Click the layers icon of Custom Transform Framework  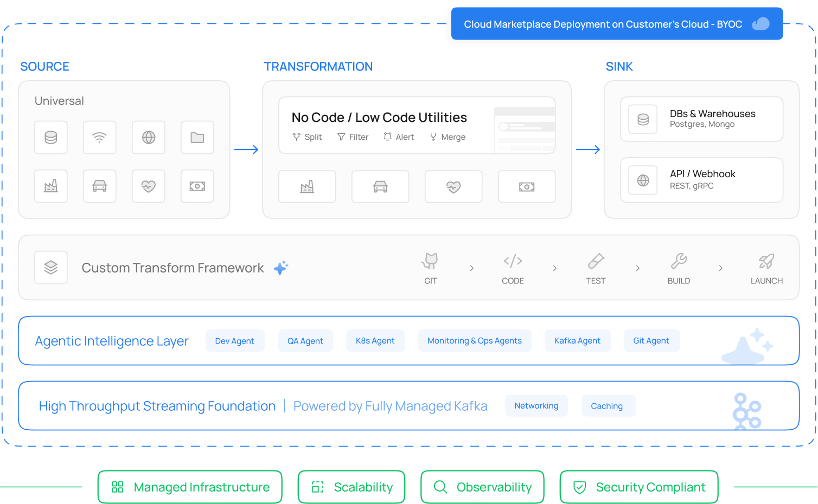[51, 268]
